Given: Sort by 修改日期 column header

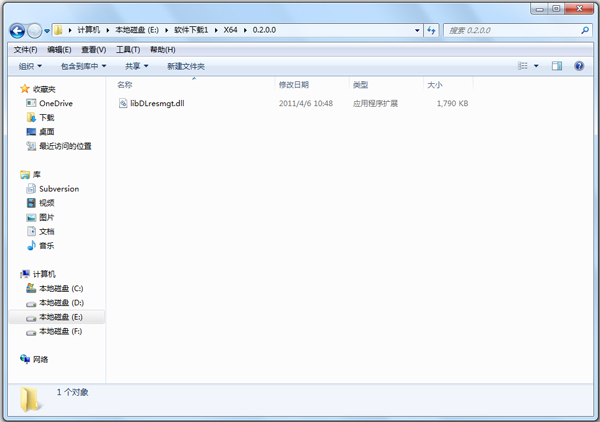Looking at the screenshot, I should click(x=293, y=85).
